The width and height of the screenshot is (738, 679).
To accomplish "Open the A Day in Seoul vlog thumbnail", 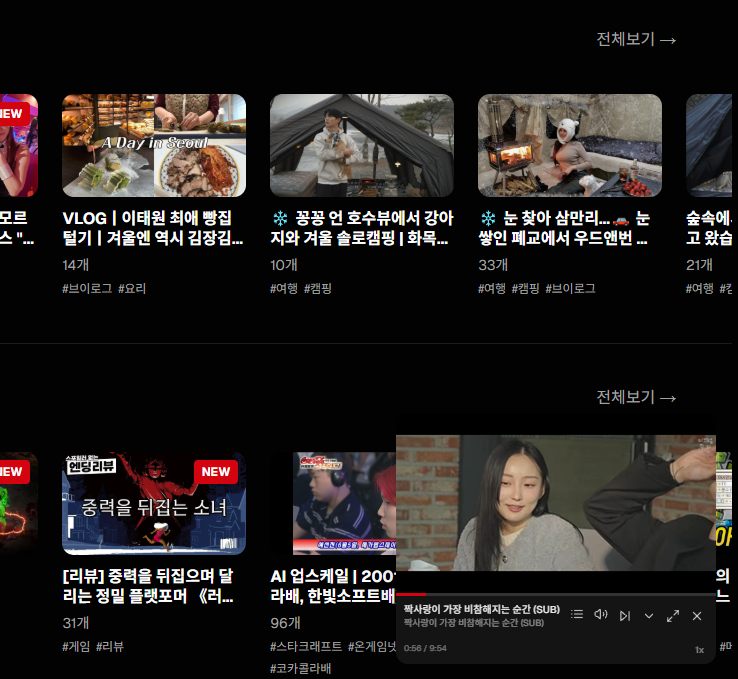I will 154,145.
